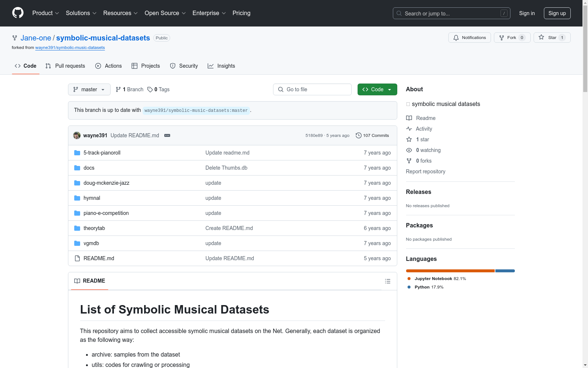Click the 107 Commits history icon
The image size is (588, 368).
359,135
